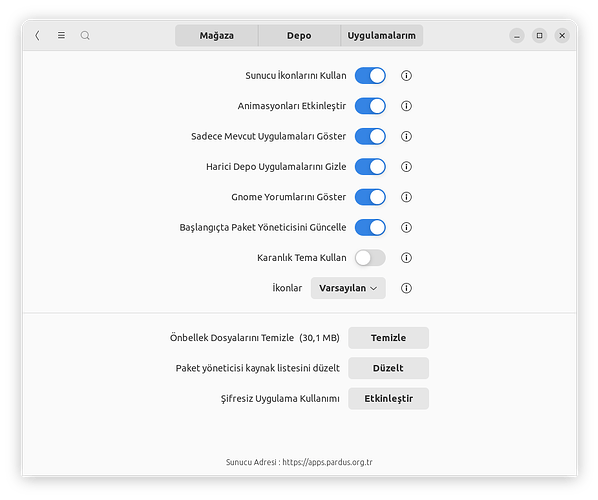The image size is (598, 500).
Task: Turn off Sadece Mevcut Uygulamaları Göster
Action: tap(370, 136)
